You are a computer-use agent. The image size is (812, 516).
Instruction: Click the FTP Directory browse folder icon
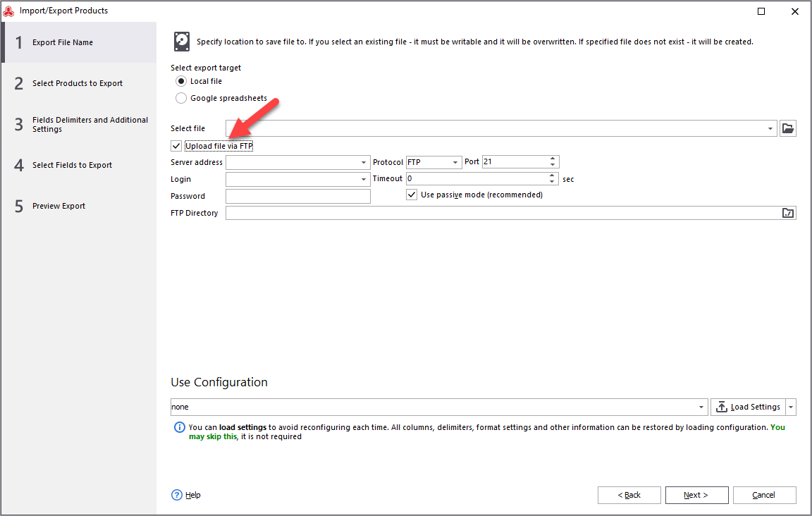[788, 213]
